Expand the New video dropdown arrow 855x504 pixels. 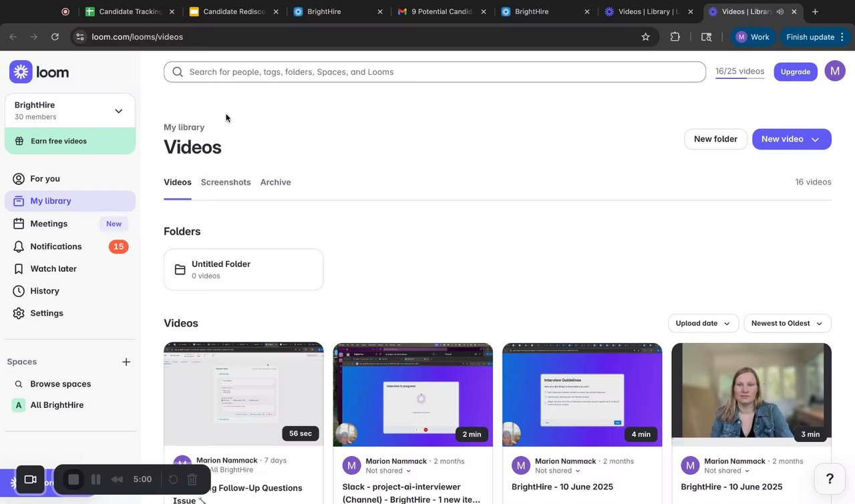(816, 140)
